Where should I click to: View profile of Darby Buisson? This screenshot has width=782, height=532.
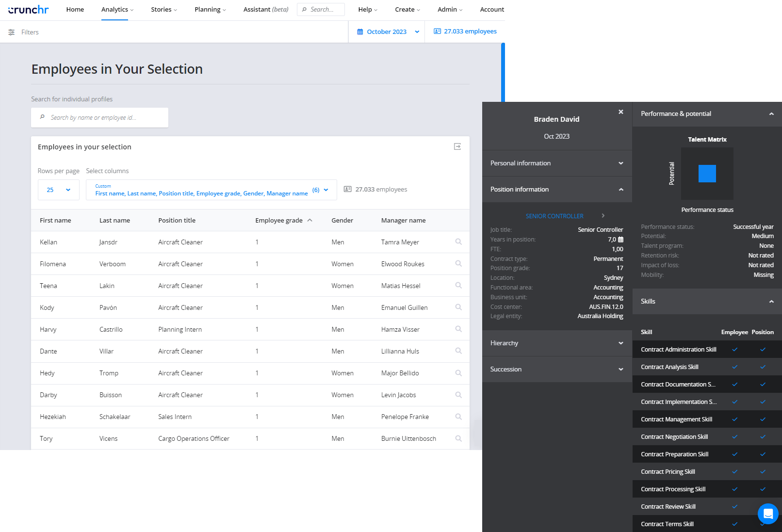coord(458,395)
